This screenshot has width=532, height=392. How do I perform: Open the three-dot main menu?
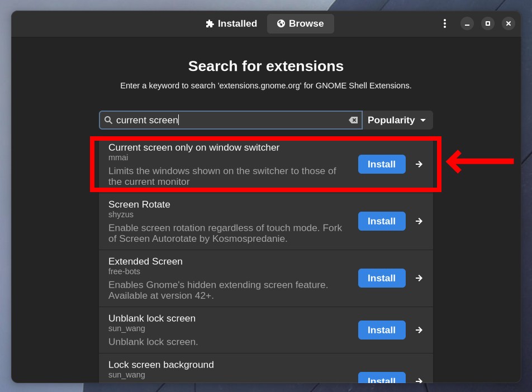coord(444,23)
